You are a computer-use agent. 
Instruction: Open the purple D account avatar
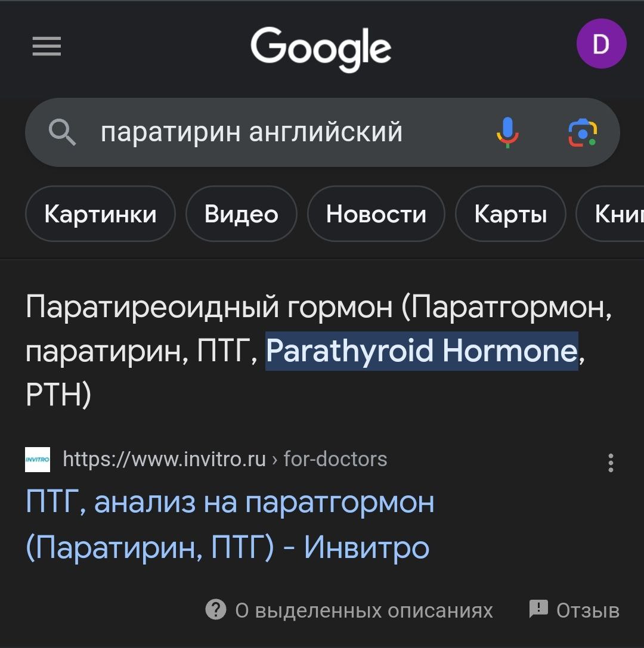click(601, 44)
